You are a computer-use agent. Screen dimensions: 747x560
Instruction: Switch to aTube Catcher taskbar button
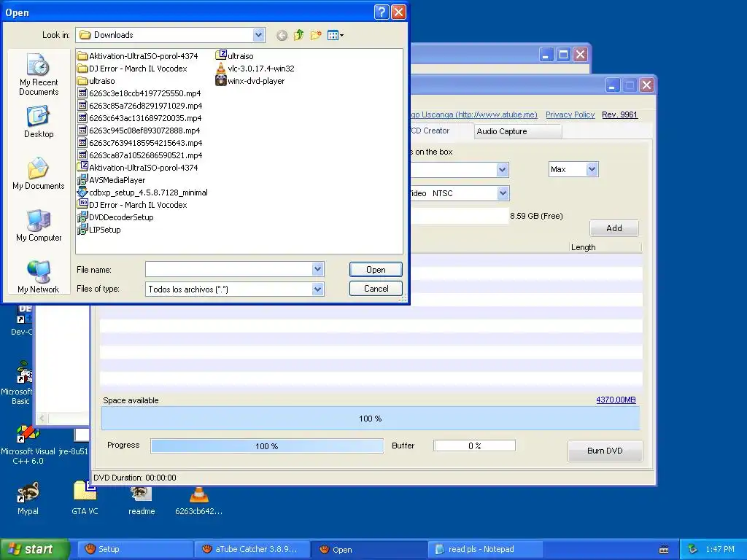(x=252, y=549)
